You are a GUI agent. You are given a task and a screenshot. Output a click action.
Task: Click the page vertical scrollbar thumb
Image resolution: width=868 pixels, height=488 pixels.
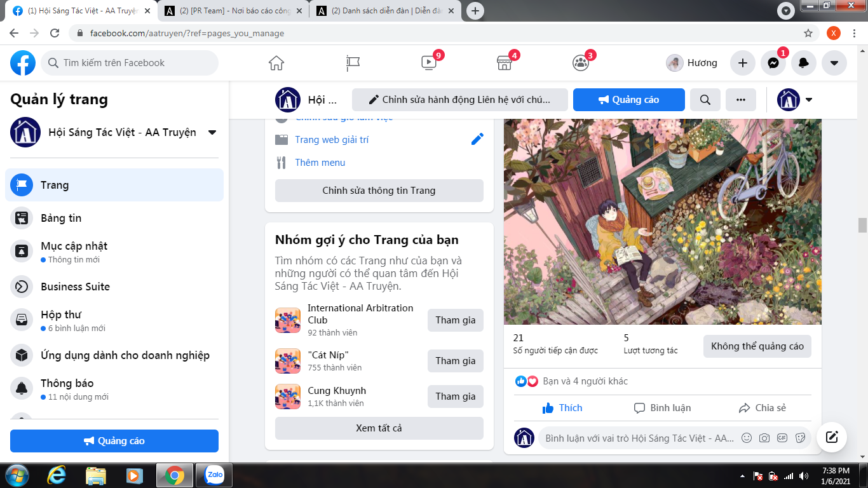tap(862, 225)
